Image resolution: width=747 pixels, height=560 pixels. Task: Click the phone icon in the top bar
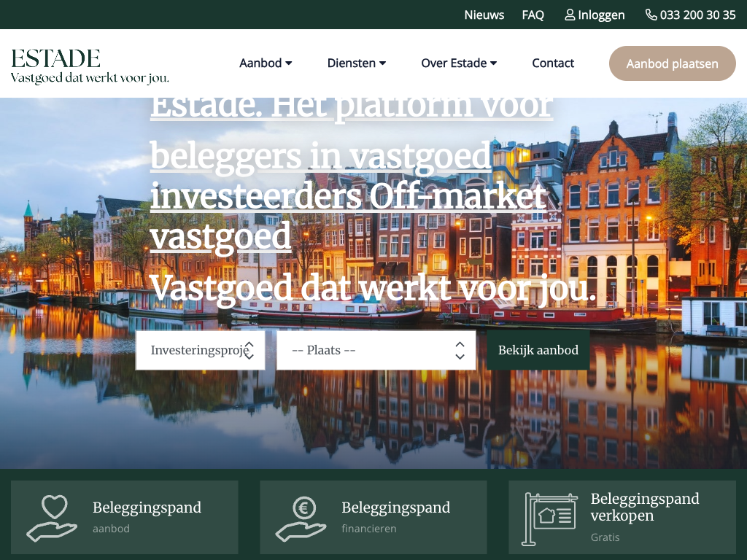point(651,15)
